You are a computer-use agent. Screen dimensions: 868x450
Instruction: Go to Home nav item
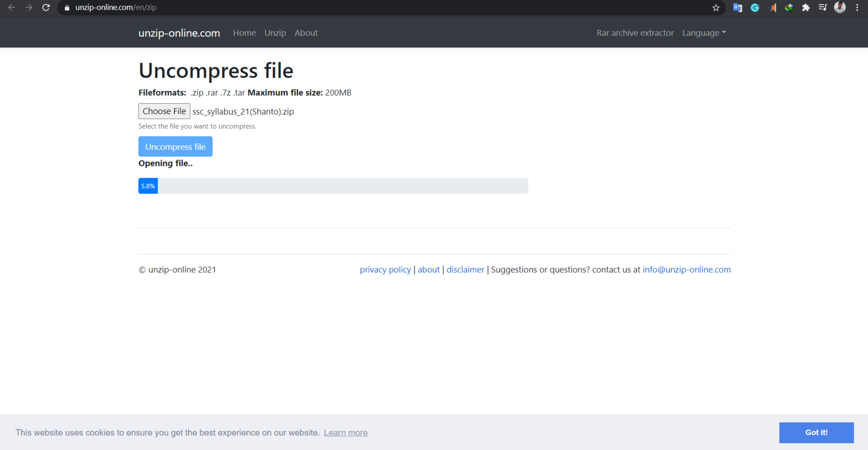pyautogui.click(x=244, y=33)
